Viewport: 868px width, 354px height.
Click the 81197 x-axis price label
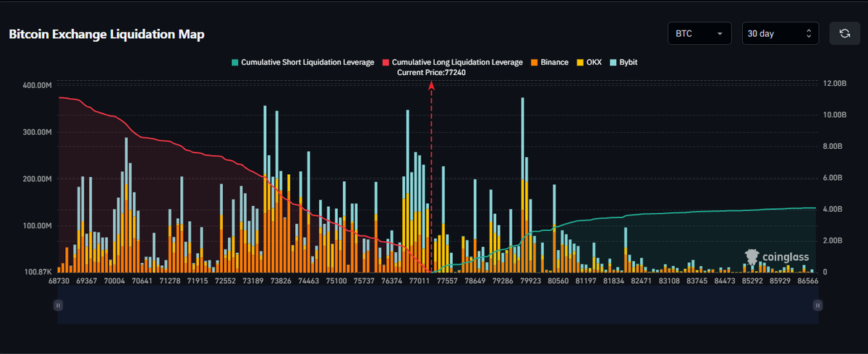click(x=585, y=280)
